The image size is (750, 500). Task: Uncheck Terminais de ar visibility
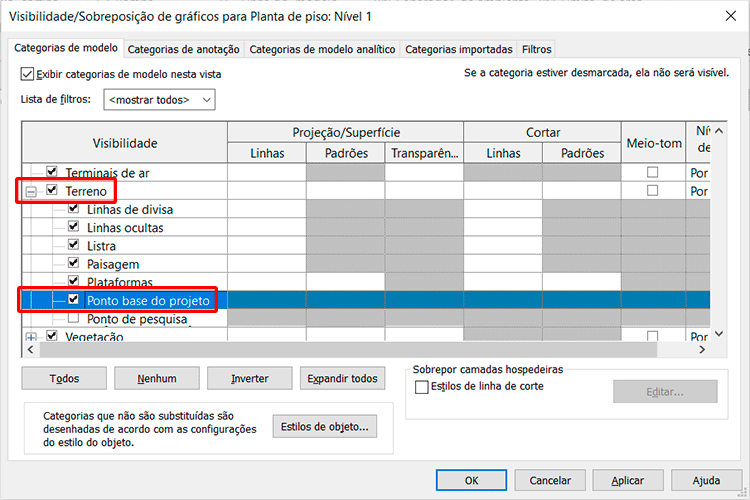point(52,171)
